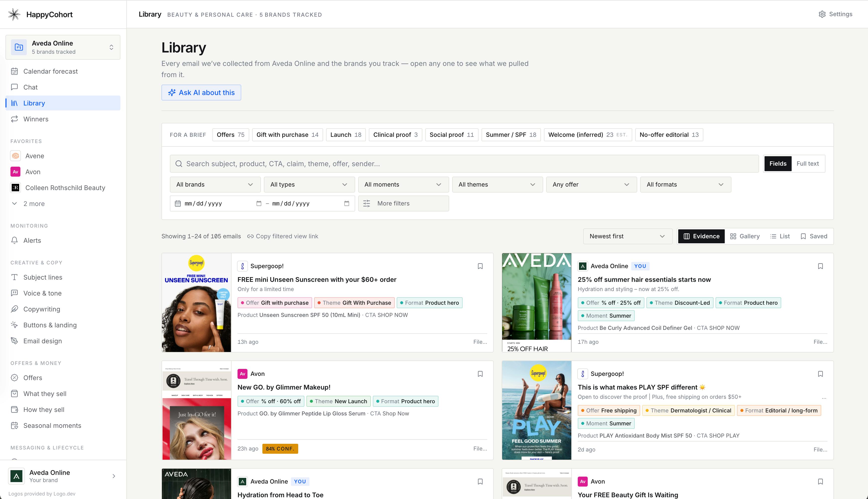Toggle the Gift with purchase brief filter
Screen dimensions: 868x499
[288, 135]
